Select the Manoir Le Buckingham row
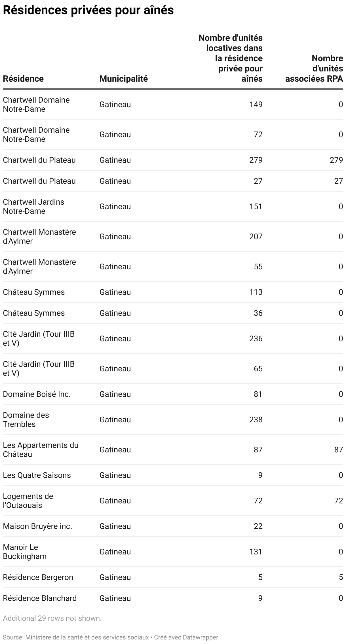 173,552
